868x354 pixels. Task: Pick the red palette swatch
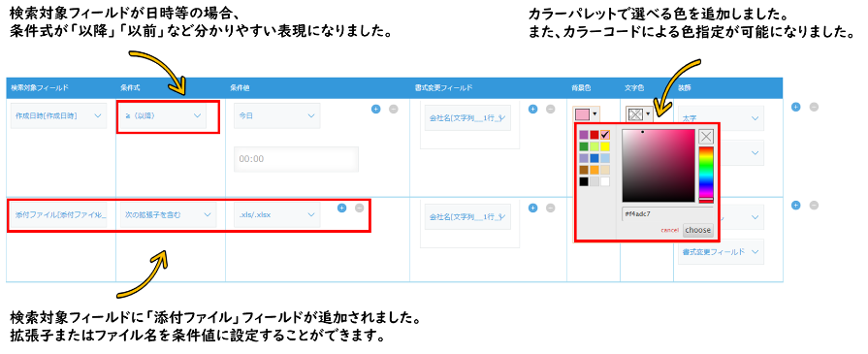click(x=595, y=135)
